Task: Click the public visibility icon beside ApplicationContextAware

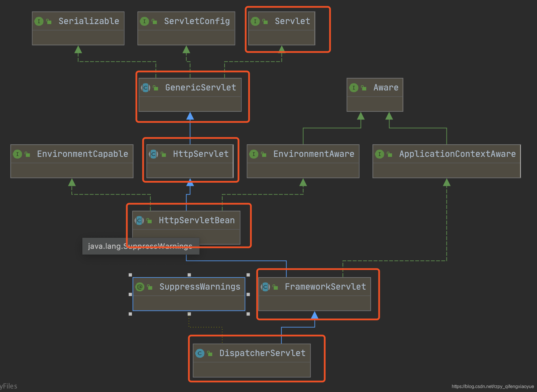Action: (x=390, y=154)
